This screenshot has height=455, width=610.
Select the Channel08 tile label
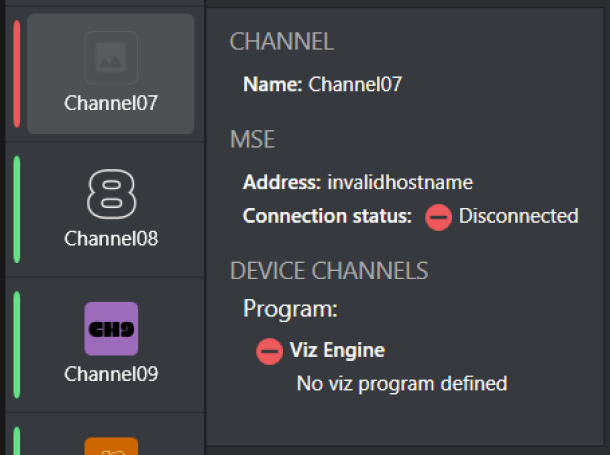111,239
